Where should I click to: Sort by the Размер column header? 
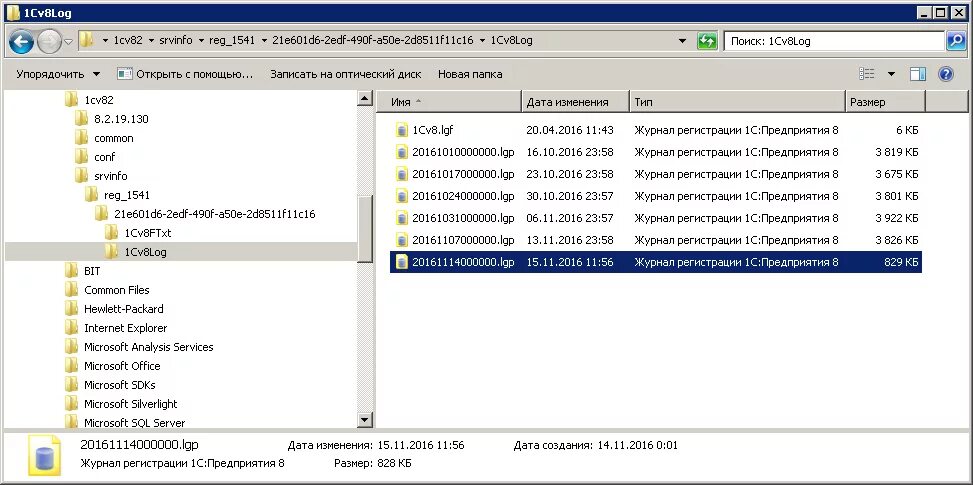click(885, 102)
